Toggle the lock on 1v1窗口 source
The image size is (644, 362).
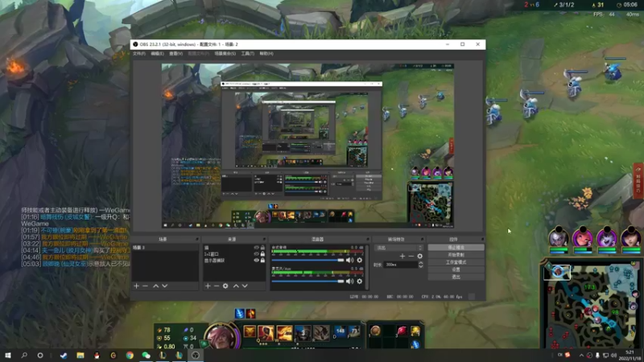coord(263,254)
